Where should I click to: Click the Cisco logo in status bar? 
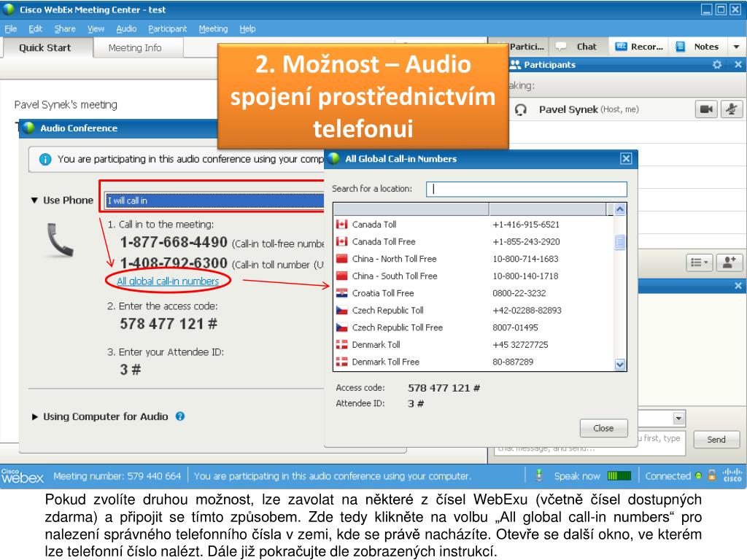pos(732,475)
